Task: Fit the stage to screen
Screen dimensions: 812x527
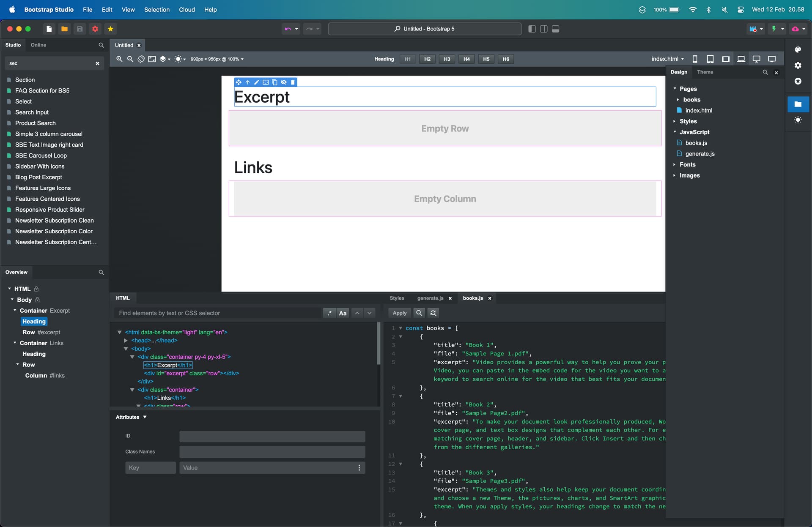Action: click(x=152, y=59)
